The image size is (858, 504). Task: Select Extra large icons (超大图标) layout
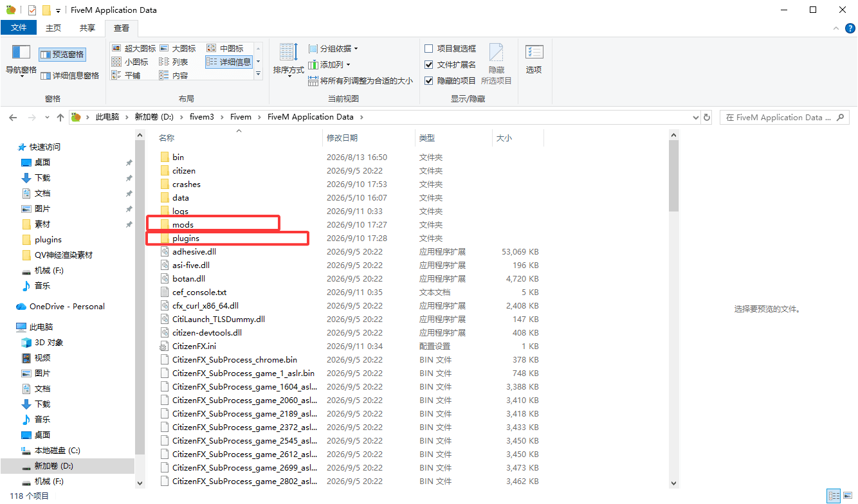[x=134, y=48]
